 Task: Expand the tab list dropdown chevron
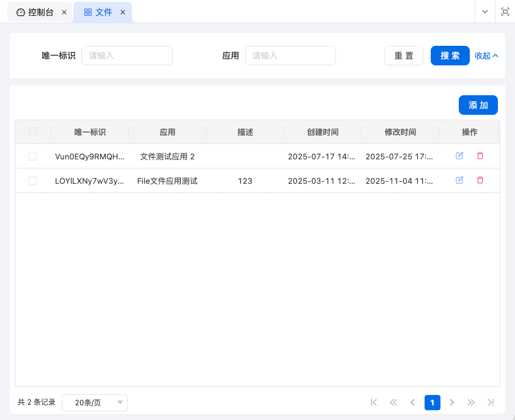485,12
